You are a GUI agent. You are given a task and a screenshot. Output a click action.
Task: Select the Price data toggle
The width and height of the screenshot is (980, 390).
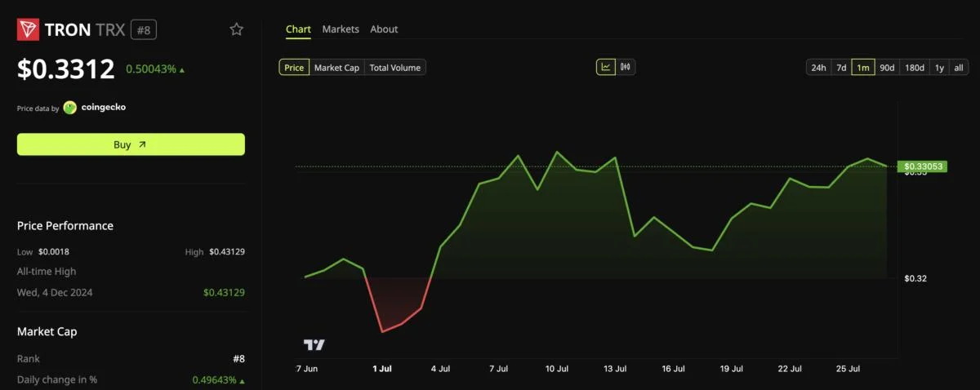point(294,68)
